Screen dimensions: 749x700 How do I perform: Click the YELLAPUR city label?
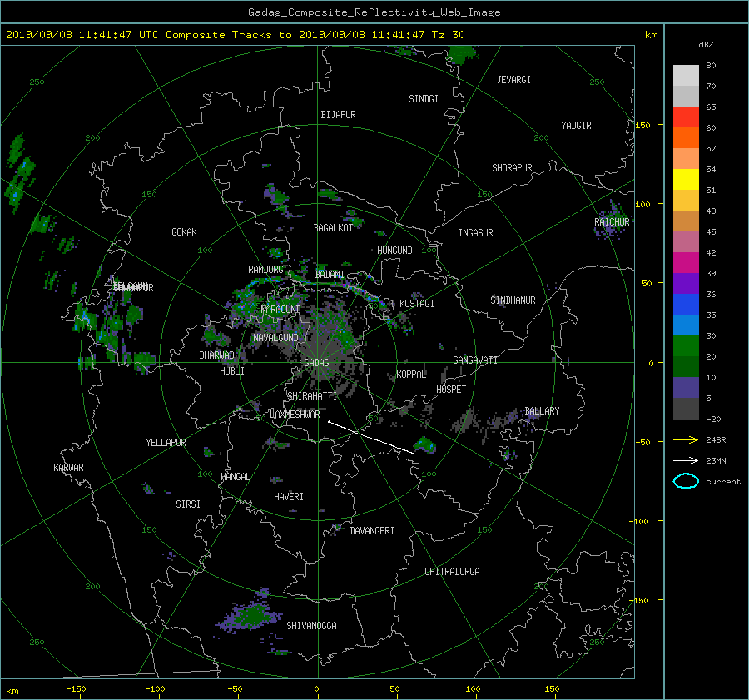point(166,443)
